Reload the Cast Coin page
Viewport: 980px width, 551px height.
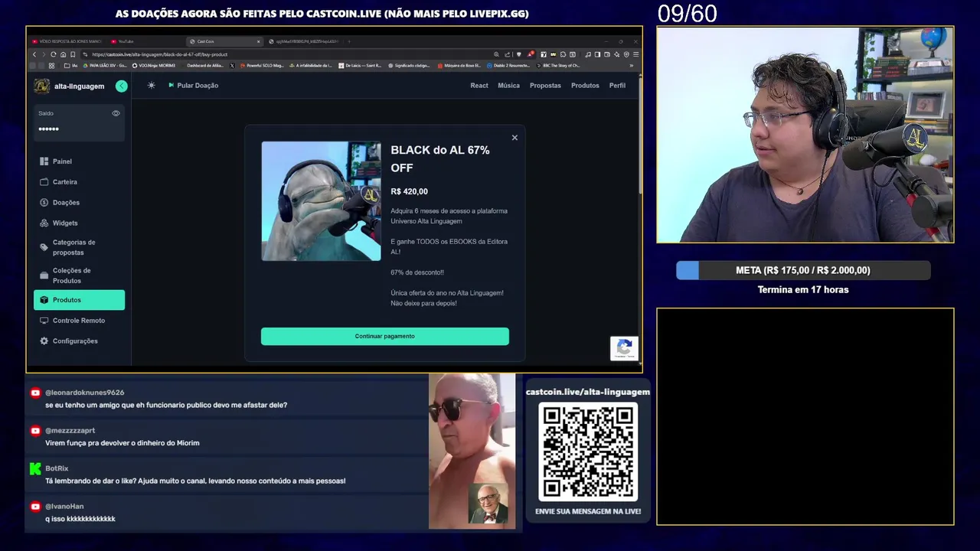point(53,54)
